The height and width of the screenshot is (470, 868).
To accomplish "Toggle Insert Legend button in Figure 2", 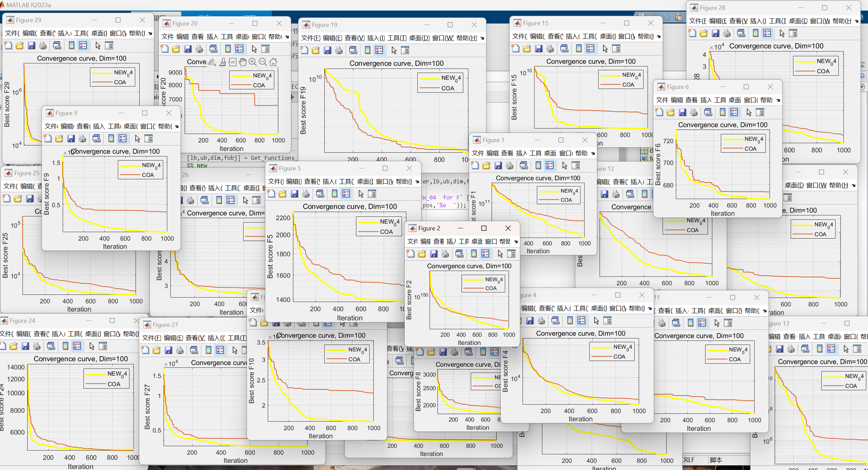I will pyautogui.click(x=485, y=254).
